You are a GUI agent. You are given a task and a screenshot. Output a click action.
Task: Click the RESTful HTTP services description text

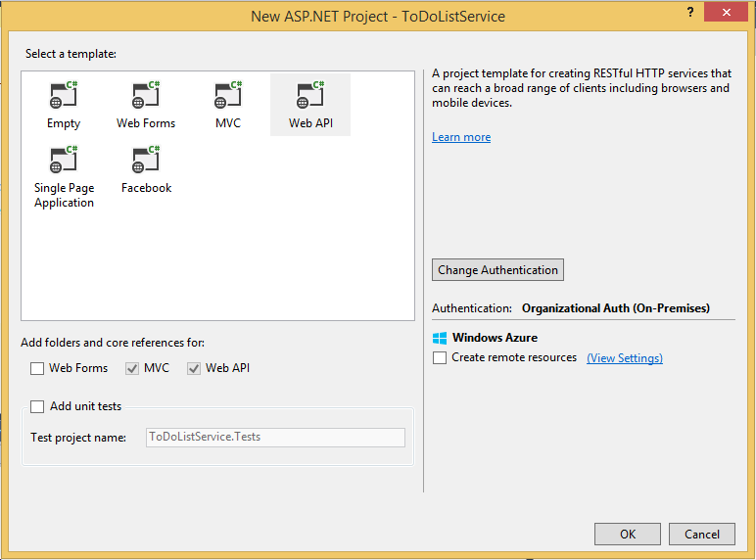coord(582,88)
